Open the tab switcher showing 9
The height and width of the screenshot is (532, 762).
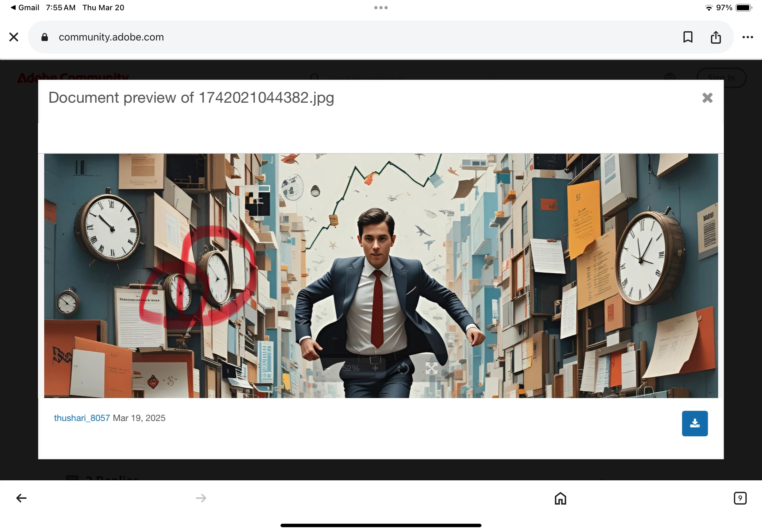point(740,498)
